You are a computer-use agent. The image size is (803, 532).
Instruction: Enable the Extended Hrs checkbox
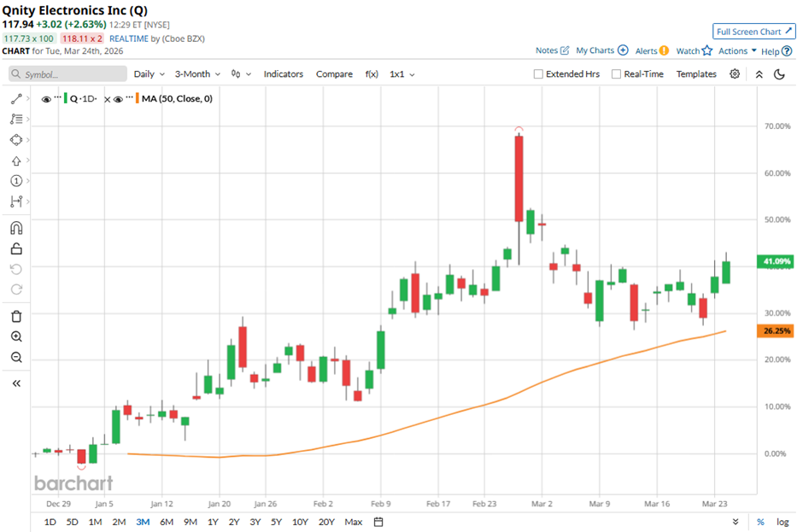click(538, 74)
